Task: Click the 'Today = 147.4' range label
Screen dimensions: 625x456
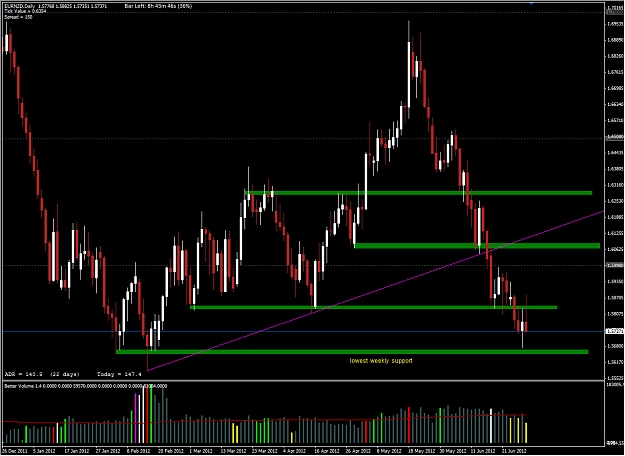Action: [119, 374]
